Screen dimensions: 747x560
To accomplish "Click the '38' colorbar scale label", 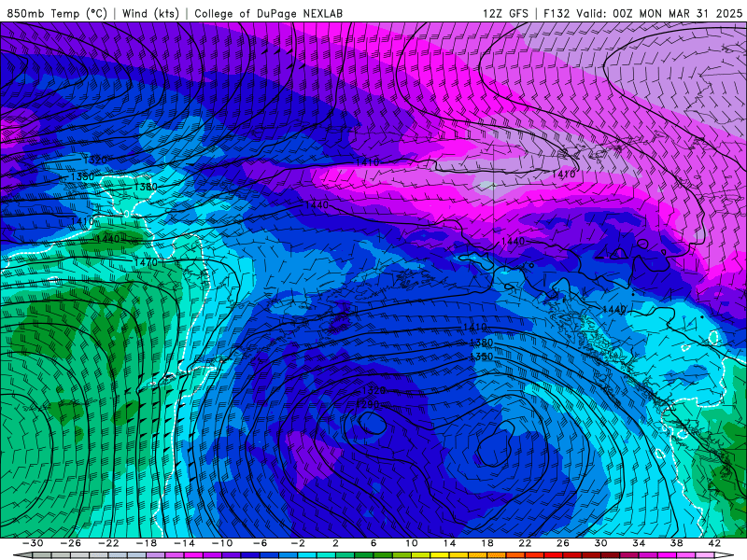I will tap(676, 543).
